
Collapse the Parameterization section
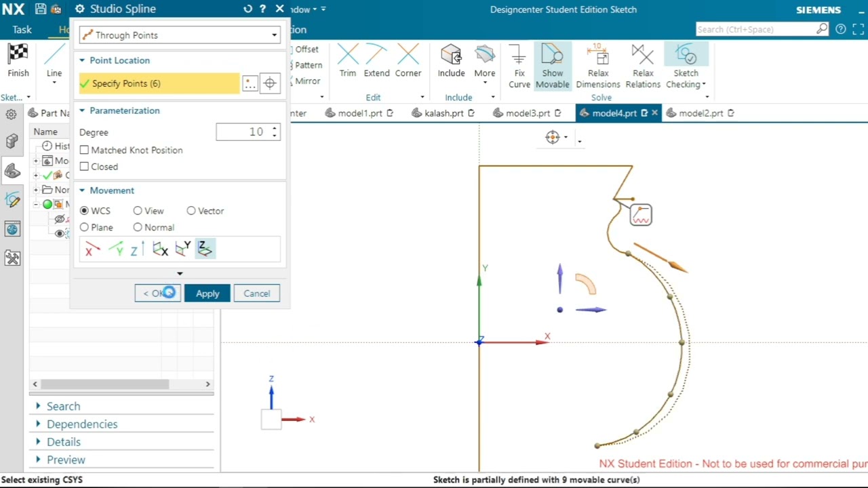point(82,110)
